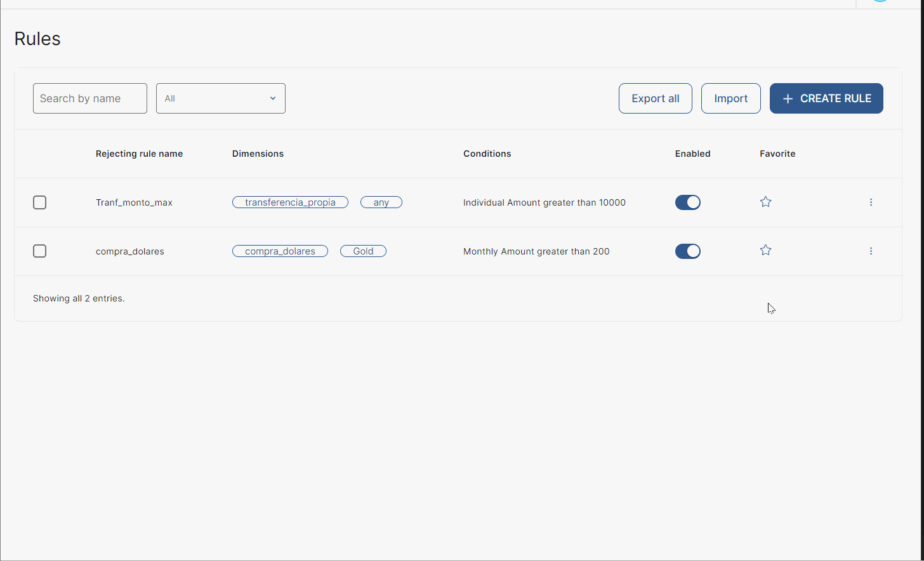Turn off the enabled switch for the Monthly Amount rule
The image size is (924, 561).
tap(687, 251)
